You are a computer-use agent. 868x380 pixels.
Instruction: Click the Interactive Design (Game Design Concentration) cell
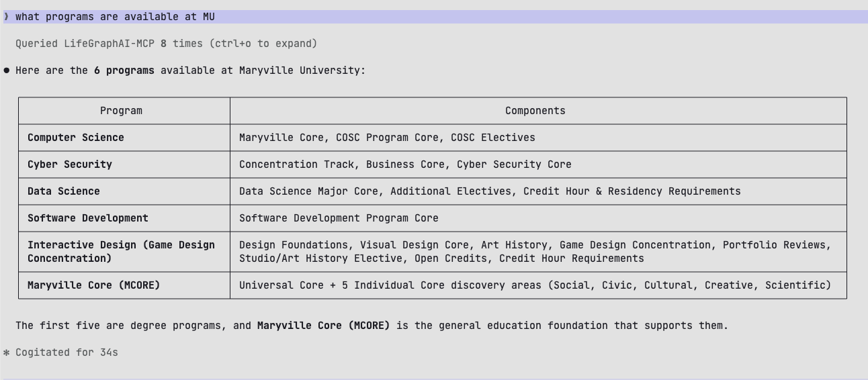coord(121,252)
